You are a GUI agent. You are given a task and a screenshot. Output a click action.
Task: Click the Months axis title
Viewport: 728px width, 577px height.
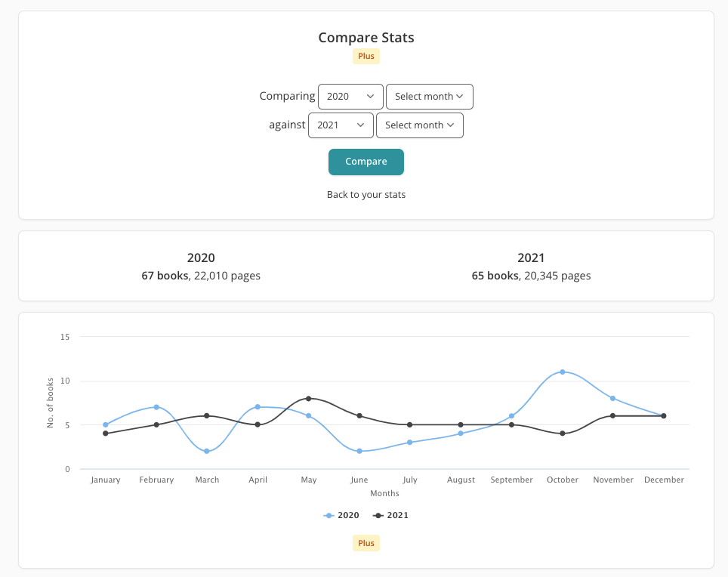click(x=384, y=493)
